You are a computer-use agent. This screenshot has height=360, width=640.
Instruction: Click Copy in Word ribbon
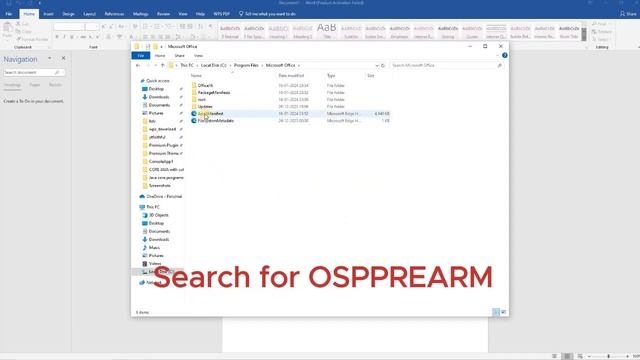pyautogui.click(x=24, y=31)
